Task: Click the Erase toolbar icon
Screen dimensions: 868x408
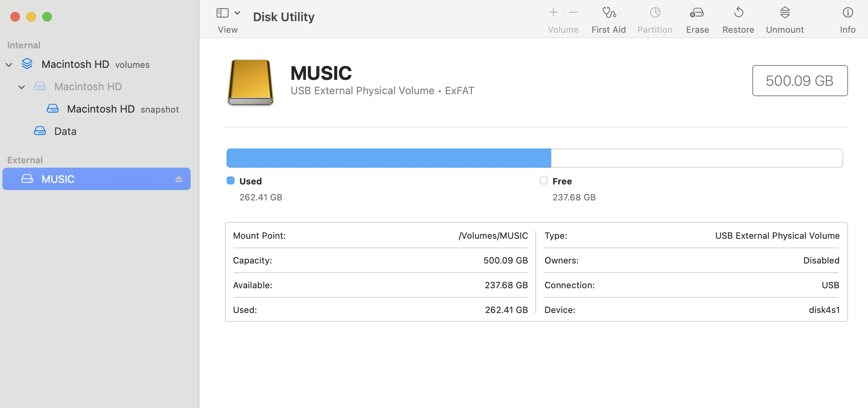Action: 697,13
